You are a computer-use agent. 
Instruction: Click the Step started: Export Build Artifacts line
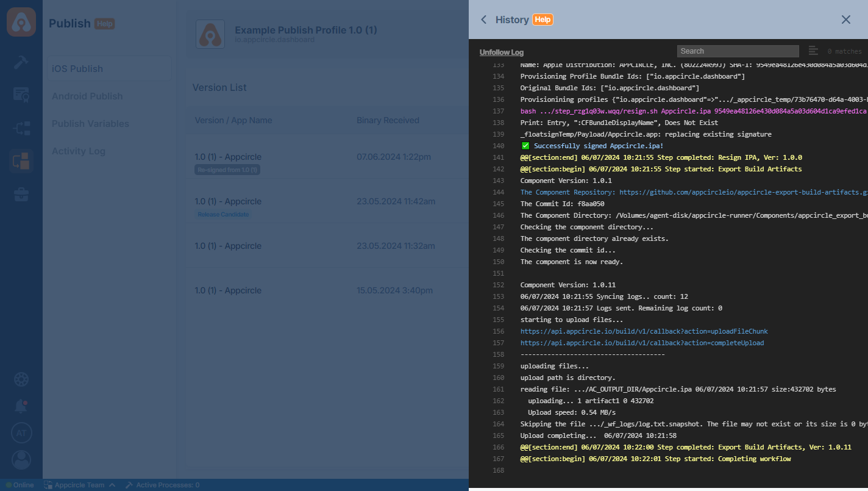click(x=661, y=169)
